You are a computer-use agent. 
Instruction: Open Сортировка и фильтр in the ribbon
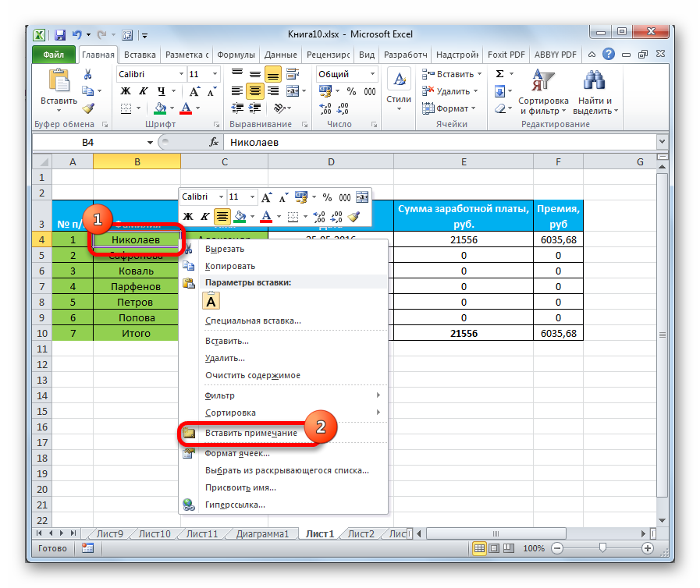pyautogui.click(x=543, y=94)
